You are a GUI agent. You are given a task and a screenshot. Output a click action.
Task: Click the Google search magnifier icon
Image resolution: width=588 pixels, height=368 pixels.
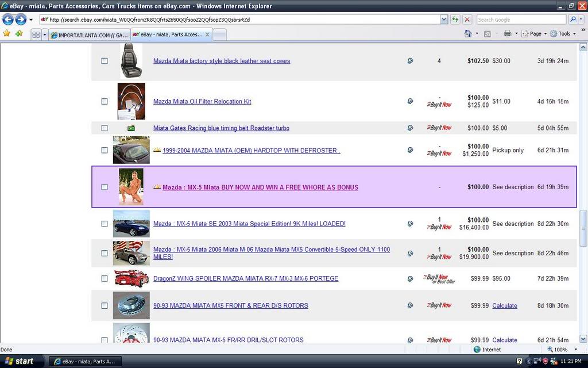coord(574,18)
